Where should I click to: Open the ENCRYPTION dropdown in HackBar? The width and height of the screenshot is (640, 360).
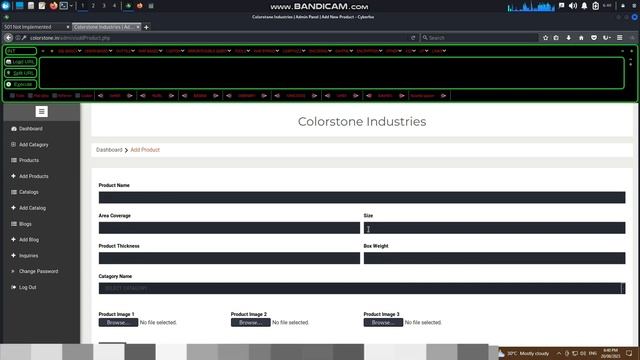click(x=369, y=51)
